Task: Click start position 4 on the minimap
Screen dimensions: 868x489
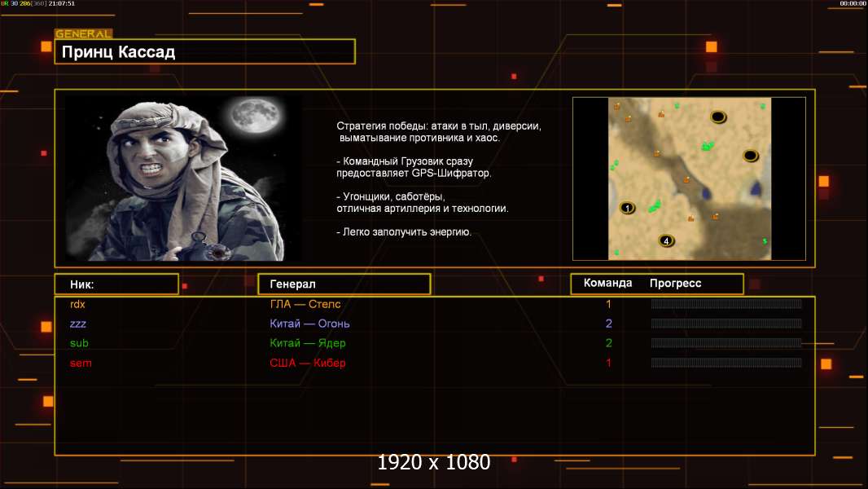Action: tap(666, 240)
